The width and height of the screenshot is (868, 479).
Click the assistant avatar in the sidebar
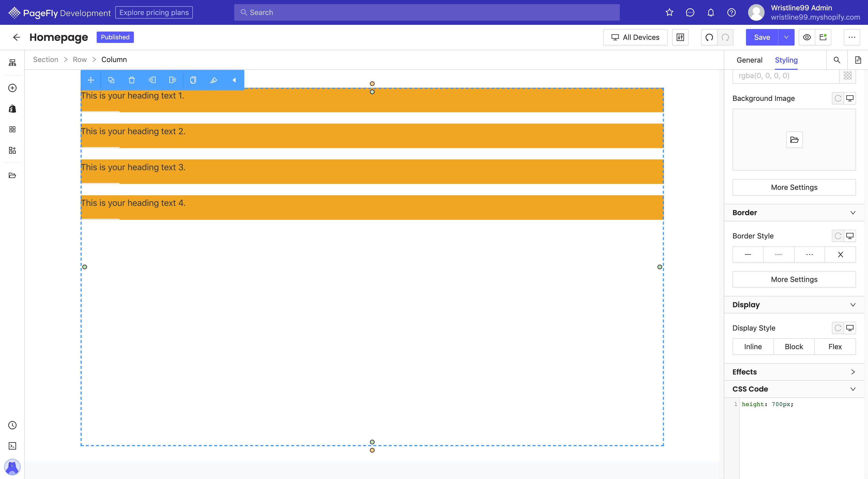pos(12,467)
